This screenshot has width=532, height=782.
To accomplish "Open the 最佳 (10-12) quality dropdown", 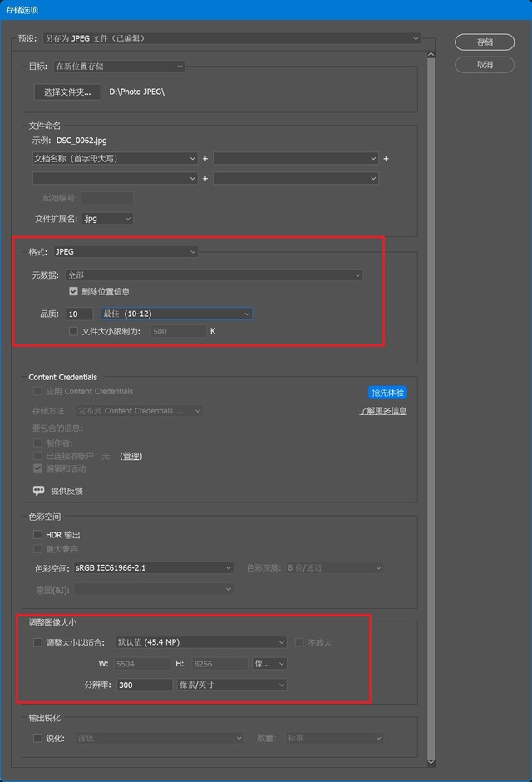I will 175,314.
